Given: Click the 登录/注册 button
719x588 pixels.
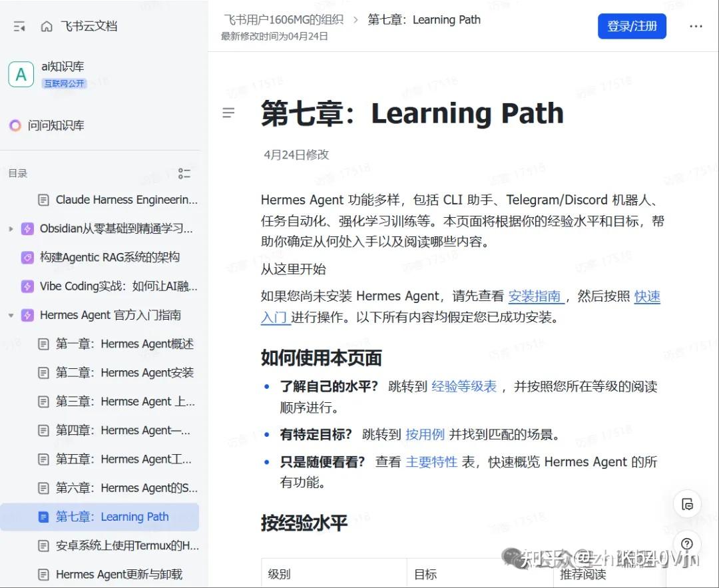Looking at the screenshot, I should pyautogui.click(x=632, y=26).
